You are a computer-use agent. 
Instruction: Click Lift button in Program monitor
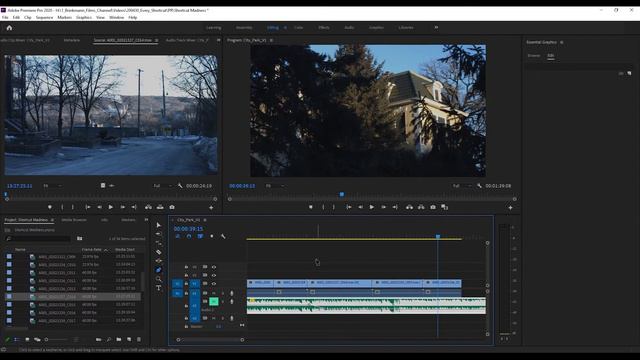click(409, 207)
